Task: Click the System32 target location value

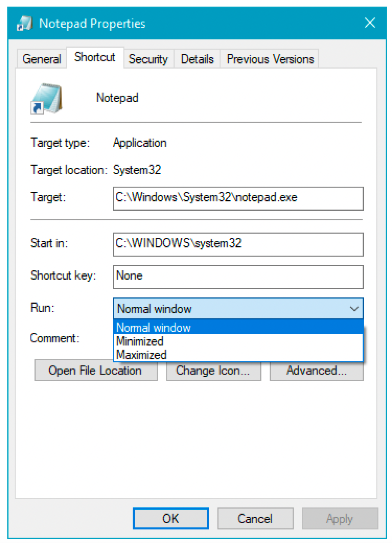Action: pyautogui.click(x=137, y=170)
